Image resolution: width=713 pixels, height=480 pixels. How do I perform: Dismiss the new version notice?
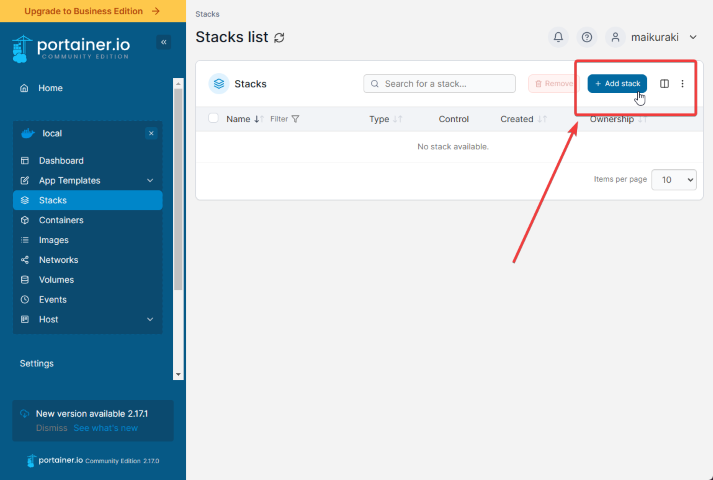tap(51, 428)
